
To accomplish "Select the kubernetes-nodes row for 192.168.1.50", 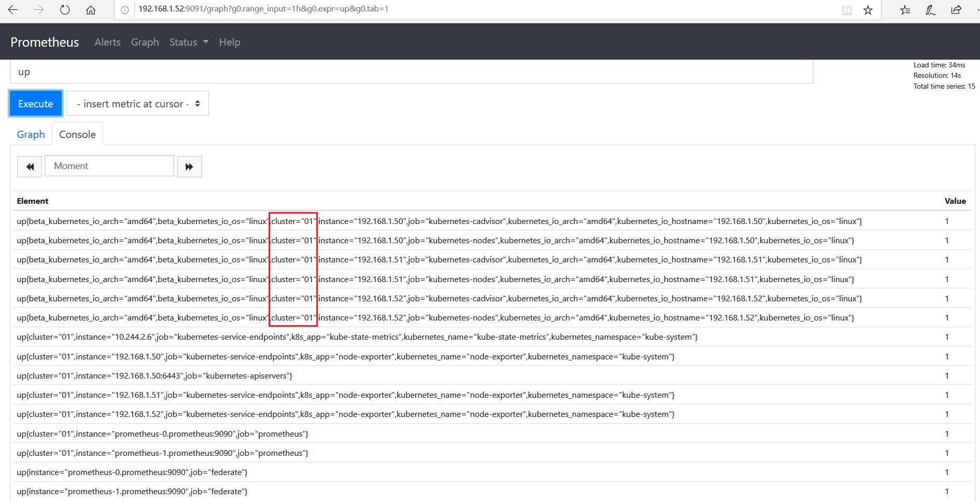I will click(492, 240).
